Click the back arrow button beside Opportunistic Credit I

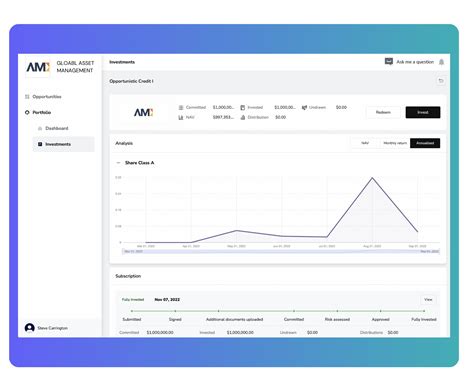(x=441, y=81)
